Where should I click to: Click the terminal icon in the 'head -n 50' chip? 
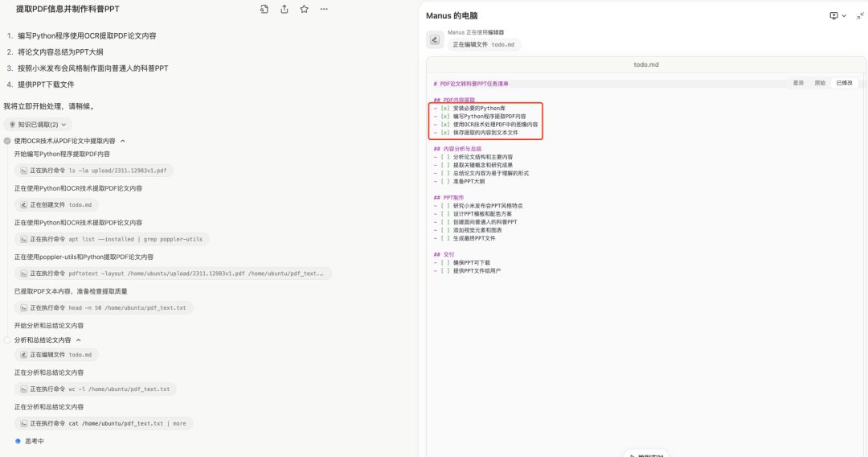[23, 308]
